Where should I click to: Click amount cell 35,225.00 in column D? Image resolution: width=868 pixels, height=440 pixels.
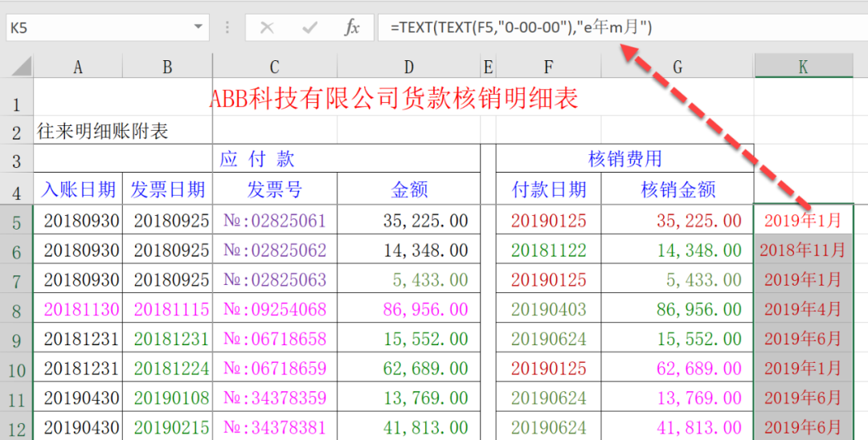[408, 221]
